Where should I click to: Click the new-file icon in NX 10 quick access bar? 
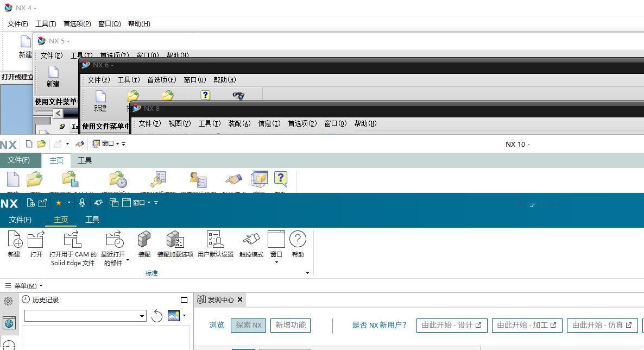point(29,144)
